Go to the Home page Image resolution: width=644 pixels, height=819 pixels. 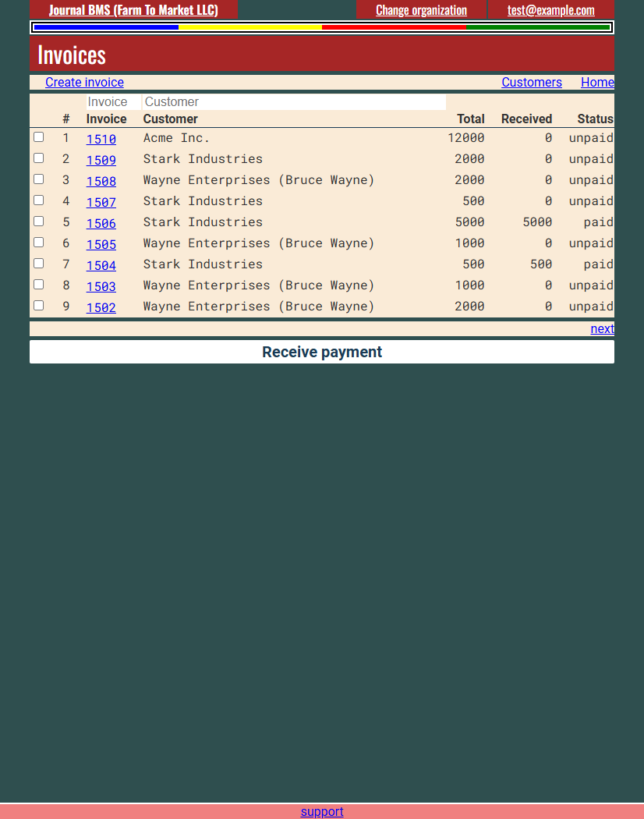[597, 83]
